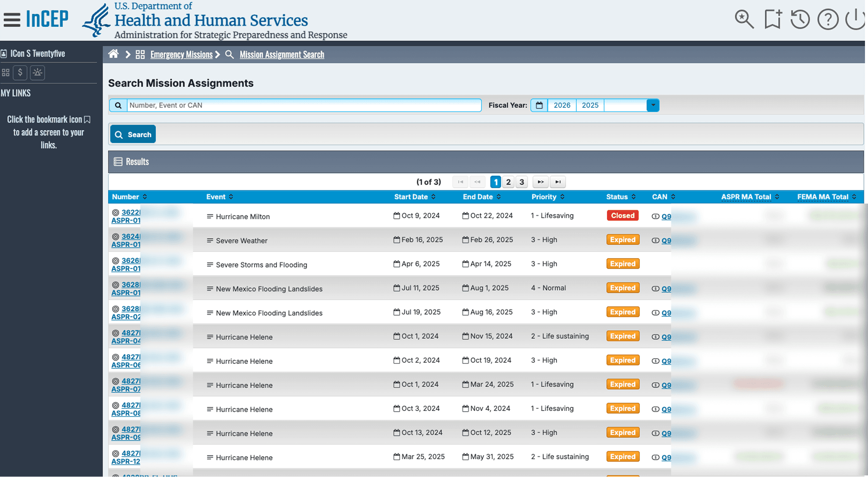The height and width of the screenshot is (477, 868).
Task: Open the hamburger navigation menu
Action: [x=12, y=19]
